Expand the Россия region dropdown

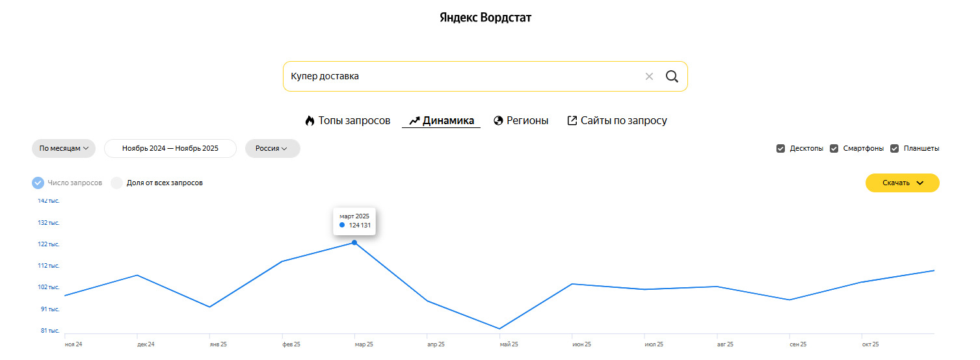[272, 148]
